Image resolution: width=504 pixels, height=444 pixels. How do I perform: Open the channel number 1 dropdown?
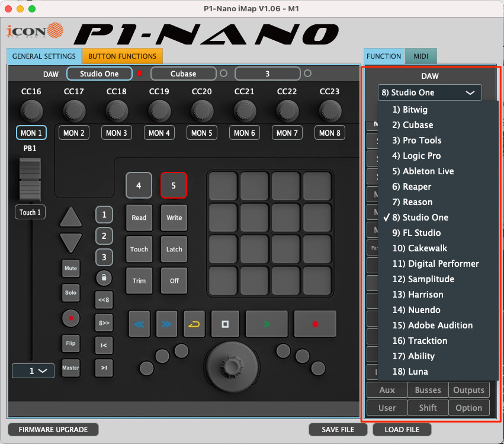coord(33,370)
